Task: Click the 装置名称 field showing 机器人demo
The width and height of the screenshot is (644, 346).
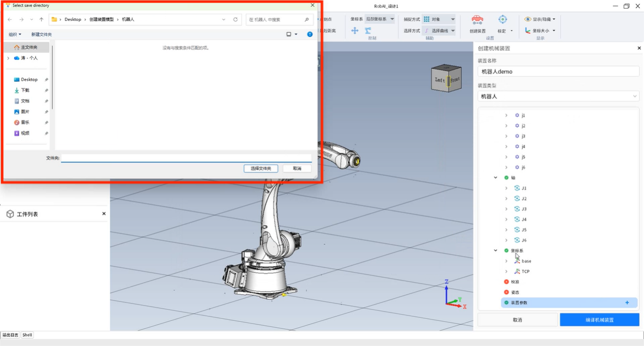Action: pos(558,72)
